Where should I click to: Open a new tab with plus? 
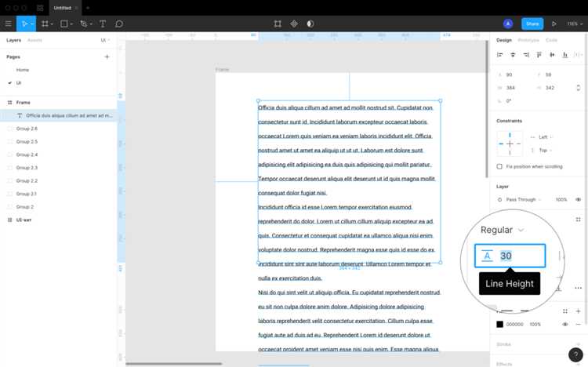click(x=88, y=8)
